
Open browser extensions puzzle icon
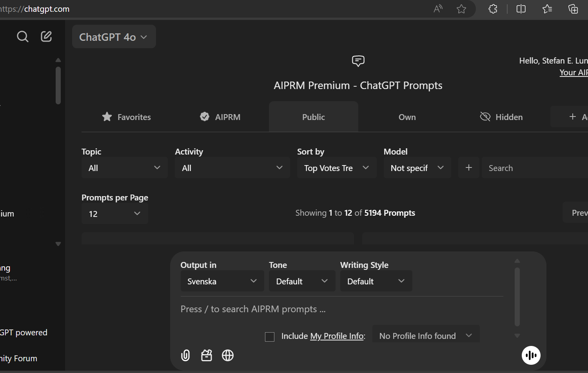point(493,9)
